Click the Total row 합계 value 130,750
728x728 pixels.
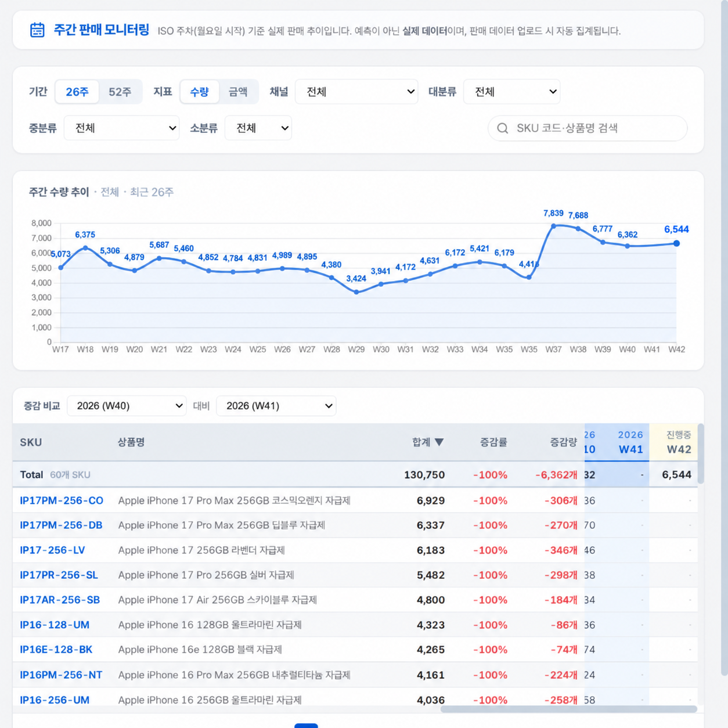tap(424, 475)
